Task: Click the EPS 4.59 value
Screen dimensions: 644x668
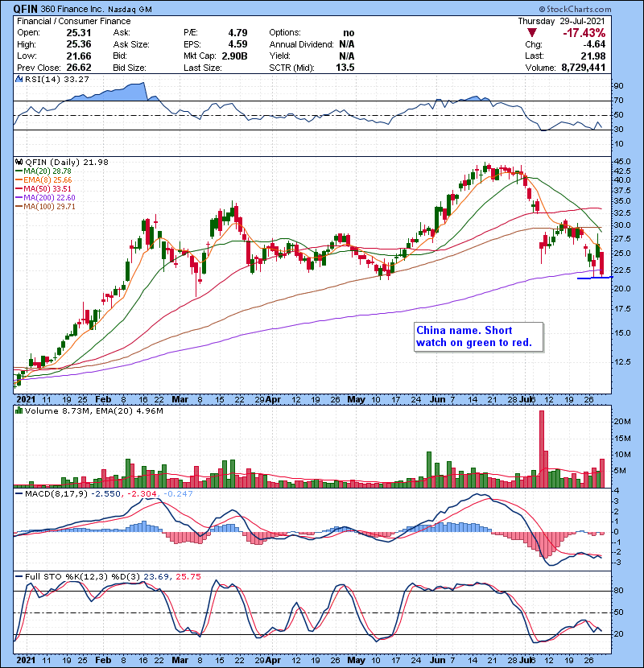Action: click(237, 44)
